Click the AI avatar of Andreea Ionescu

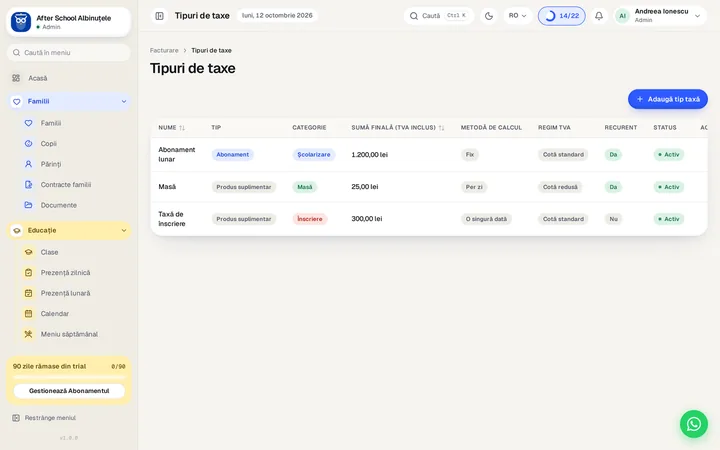tap(622, 16)
